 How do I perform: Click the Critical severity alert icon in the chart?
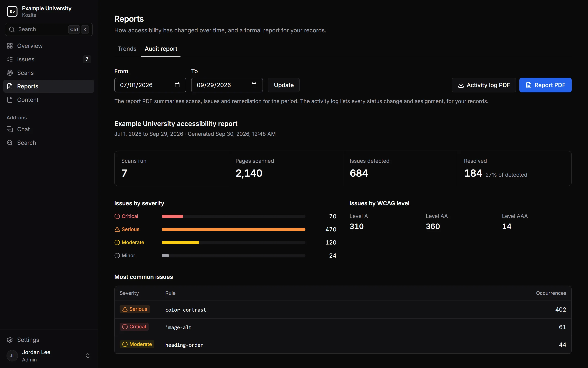[117, 216]
